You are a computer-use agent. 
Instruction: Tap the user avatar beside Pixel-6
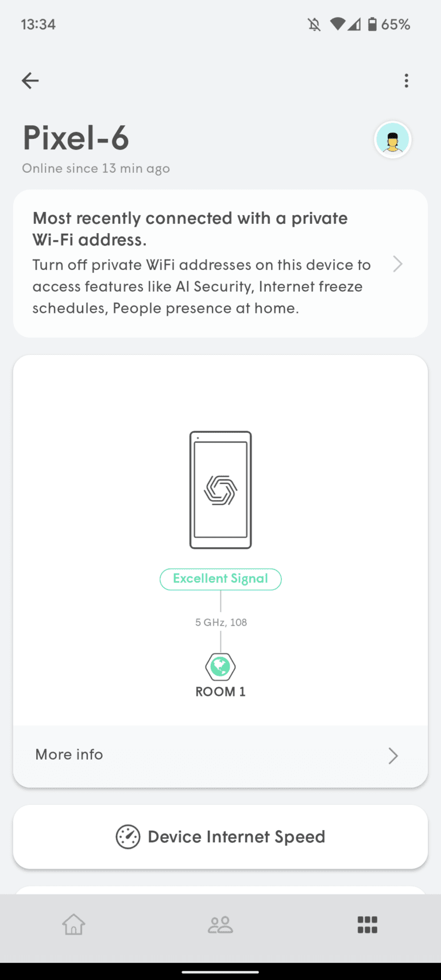point(392,139)
